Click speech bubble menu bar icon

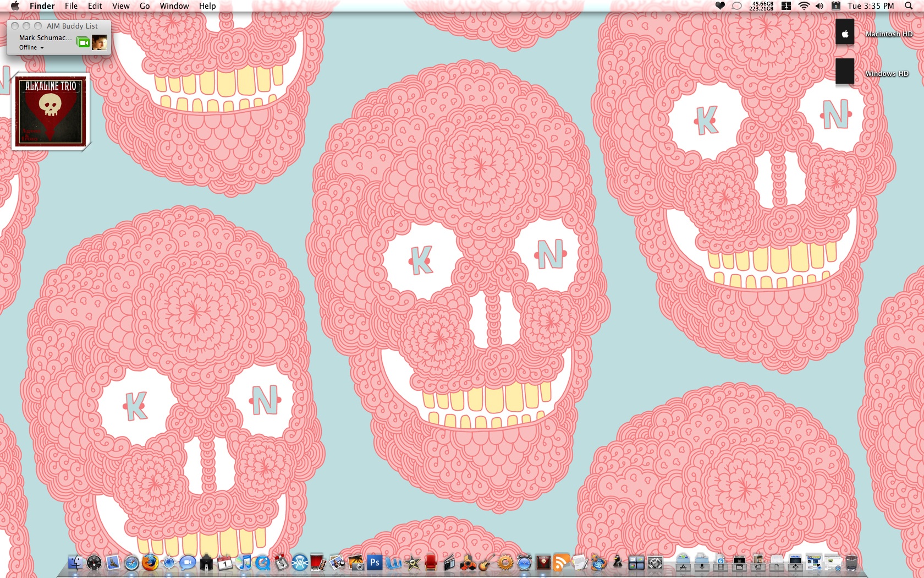pyautogui.click(x=737, y=6)
